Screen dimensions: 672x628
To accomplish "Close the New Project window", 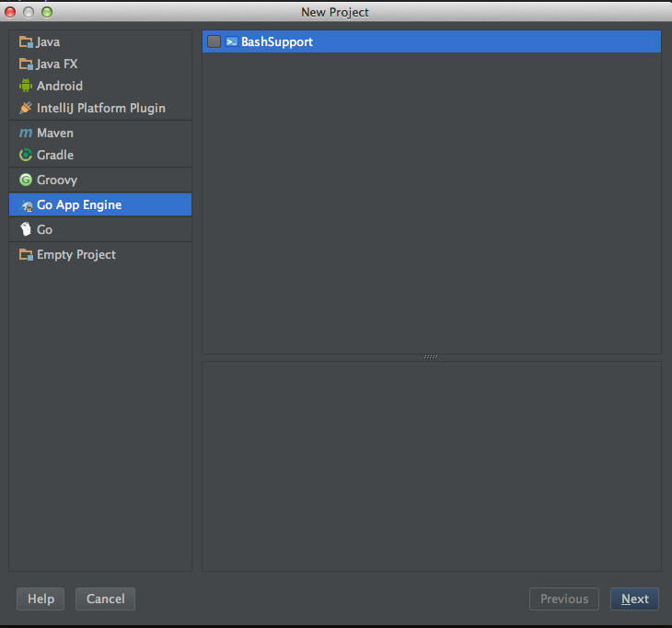I will [10, 12].
